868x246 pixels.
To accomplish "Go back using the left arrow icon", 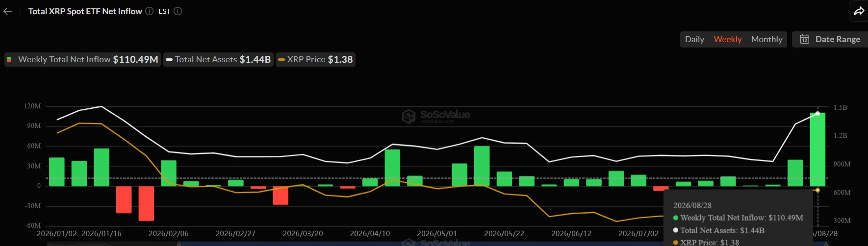I will 8,11.
